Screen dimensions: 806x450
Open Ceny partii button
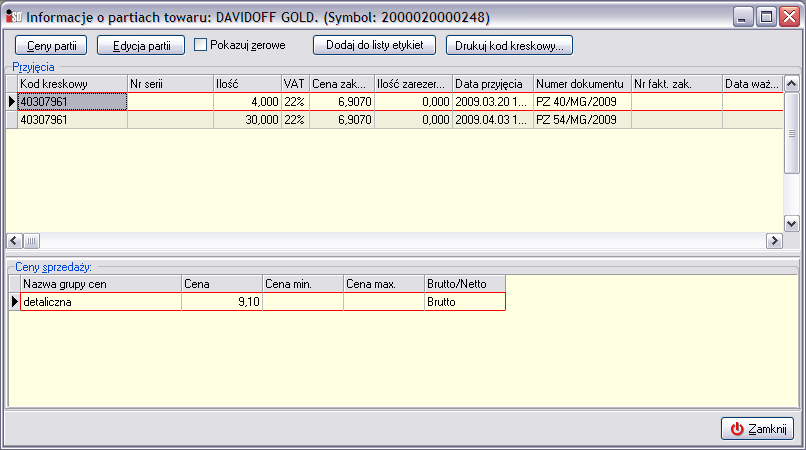pos(51,45)
